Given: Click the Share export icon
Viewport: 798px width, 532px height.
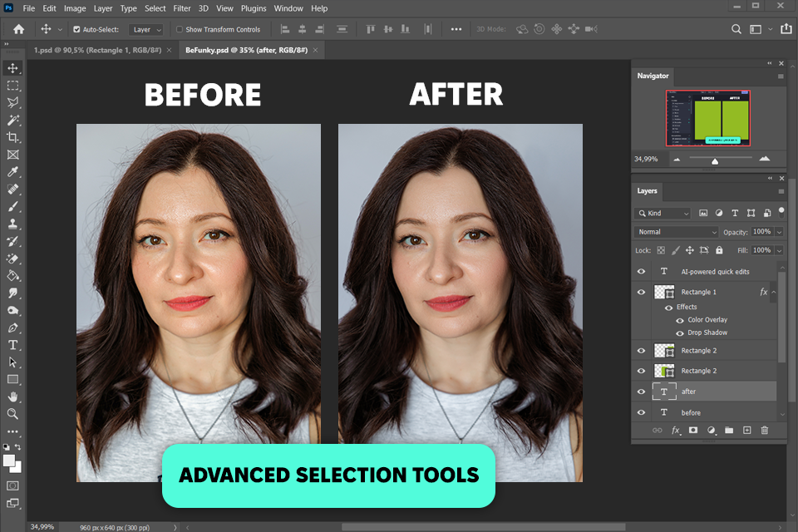Looking at the screenshot, I should (x=786, y=28).
